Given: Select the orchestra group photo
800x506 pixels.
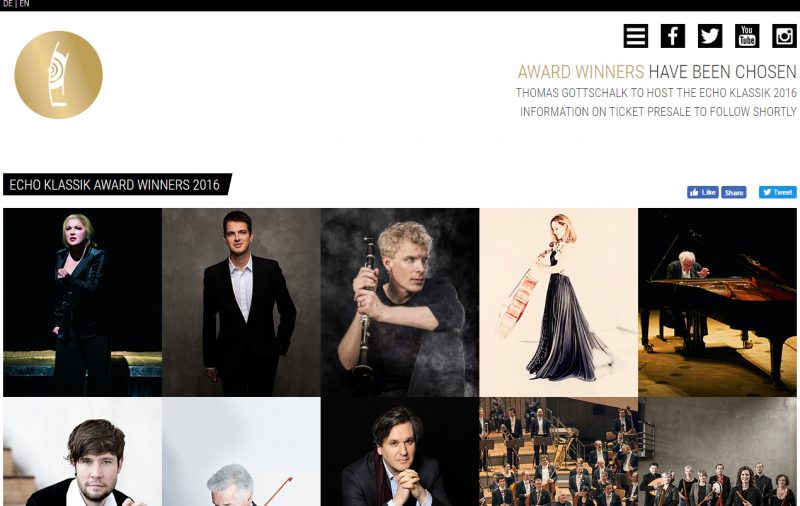Looking at the screenshot, I should click(x=558, y=452).
